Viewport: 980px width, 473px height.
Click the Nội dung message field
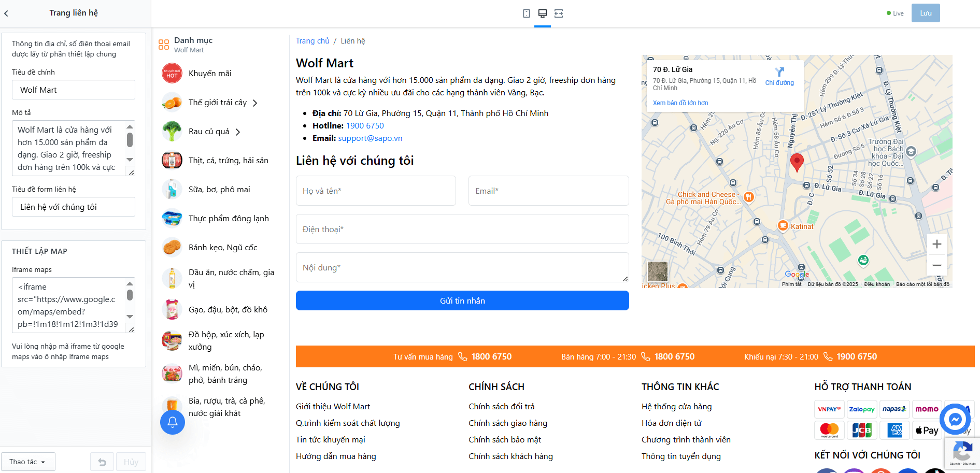coord(462,267)
